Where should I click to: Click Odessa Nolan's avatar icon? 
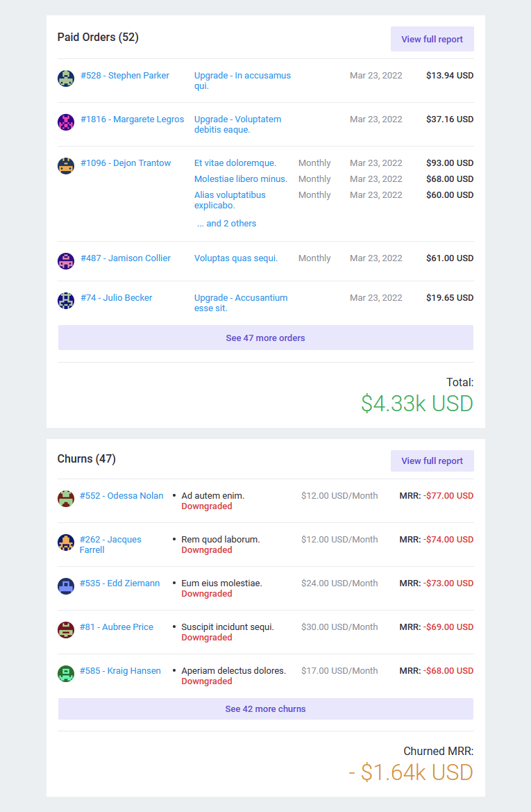(66, 499)
